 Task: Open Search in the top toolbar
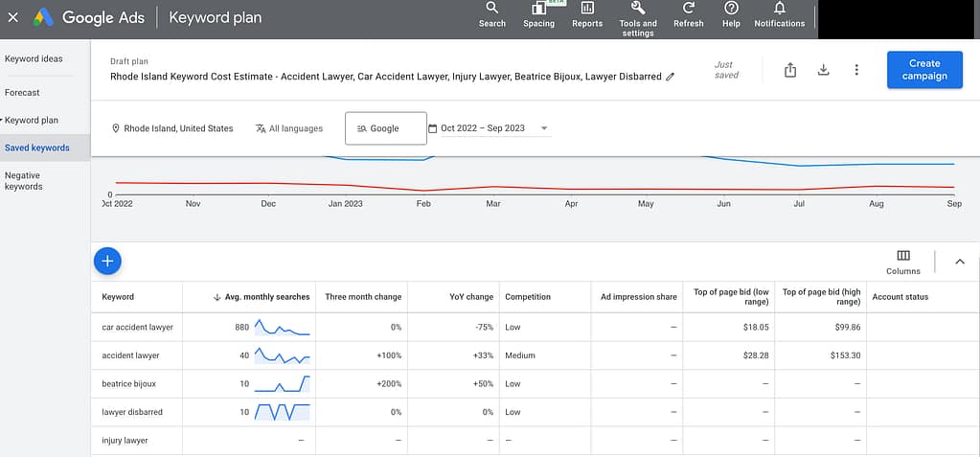[491, 15]
